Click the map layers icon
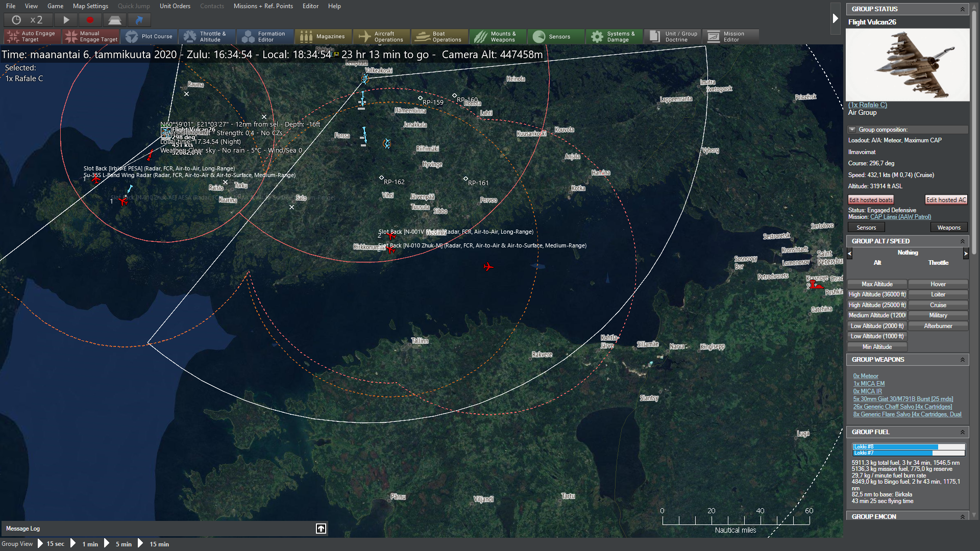The height and width of the screenshot is (551, 980). point(114,20)
